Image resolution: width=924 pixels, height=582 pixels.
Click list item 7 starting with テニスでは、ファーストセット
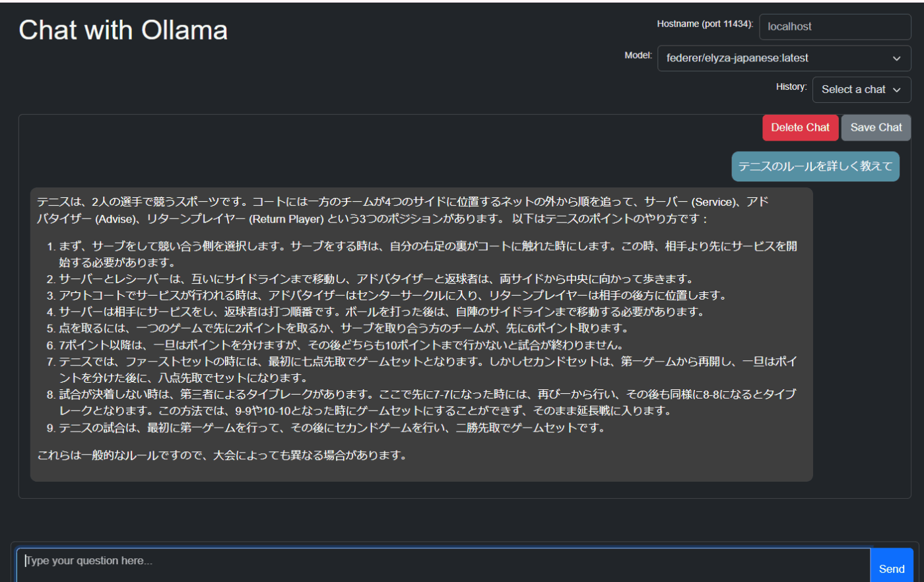(428, 370)
